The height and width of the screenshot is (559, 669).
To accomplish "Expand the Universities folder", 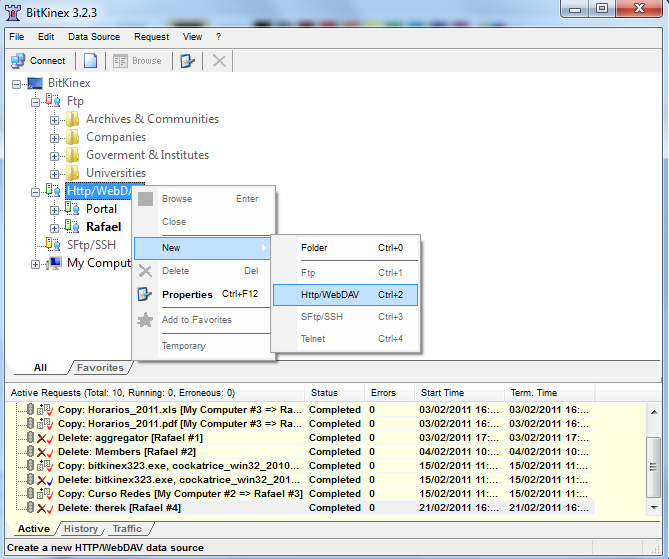I will click(54, 174).
